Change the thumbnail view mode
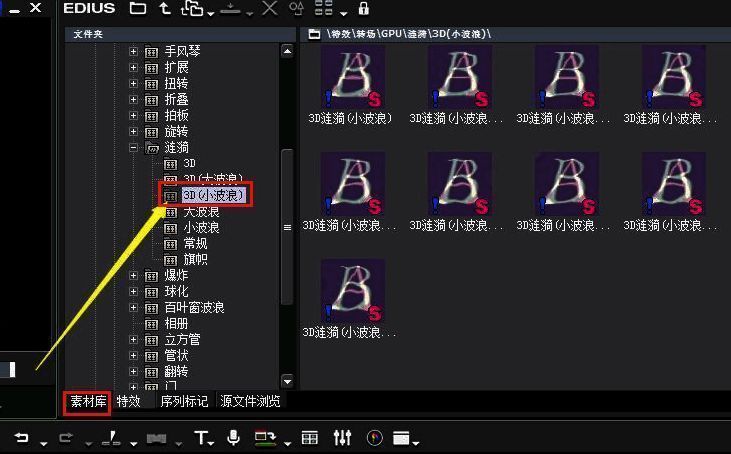The width and height of the screenshot is (731, 454). click(324, 8)
